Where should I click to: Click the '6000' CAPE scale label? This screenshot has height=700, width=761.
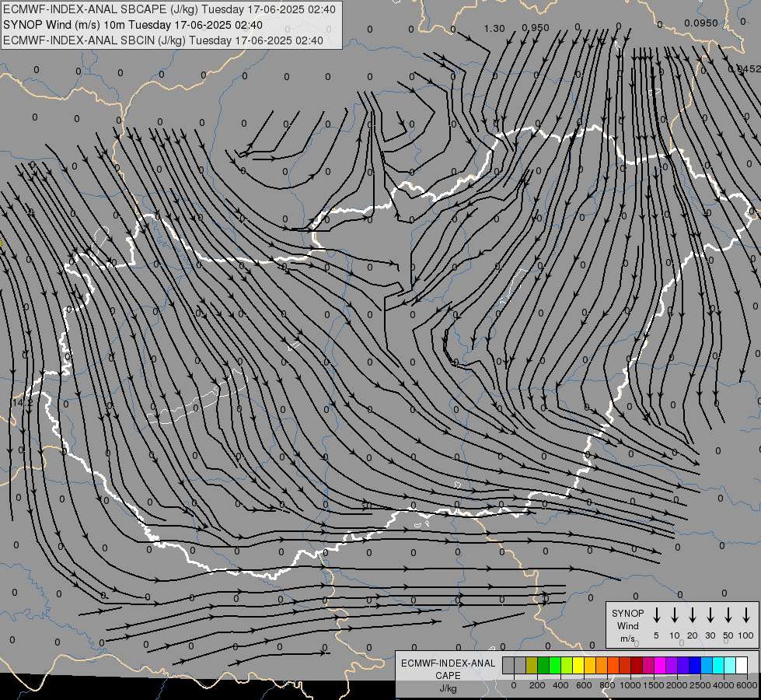click(747, 685)
